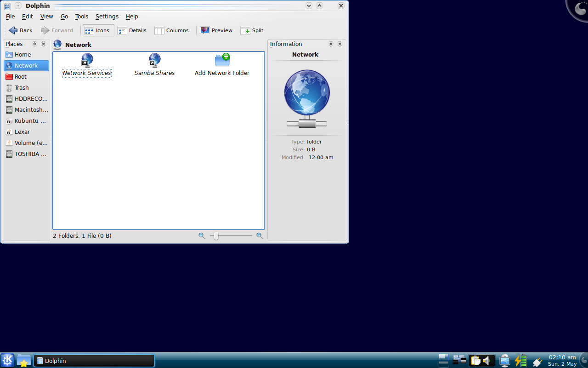Screen dimensions: 588x368
Task: Open the Kubuntu disc entry
Action: 26,121
